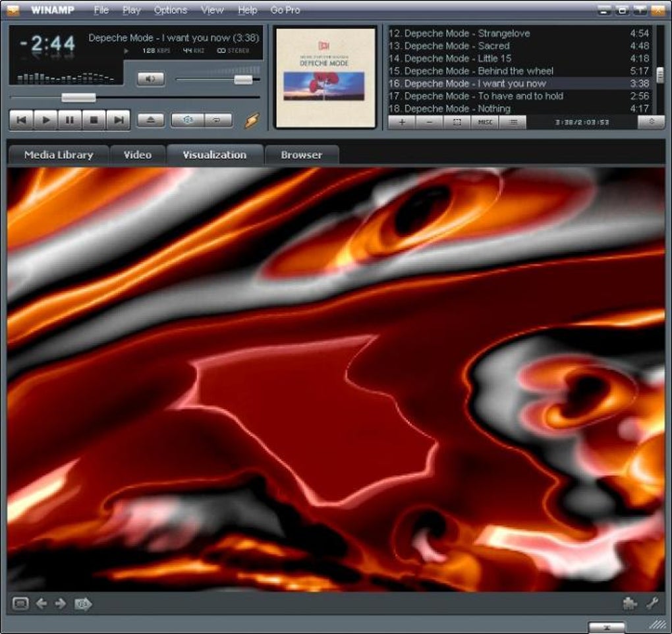Click the 128 KBPS bitrate readout

[x=156, y=51]
